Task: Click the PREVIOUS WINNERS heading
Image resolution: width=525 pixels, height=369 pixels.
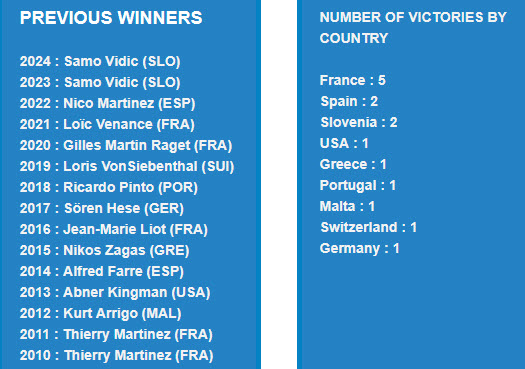Action: (111, 18)
